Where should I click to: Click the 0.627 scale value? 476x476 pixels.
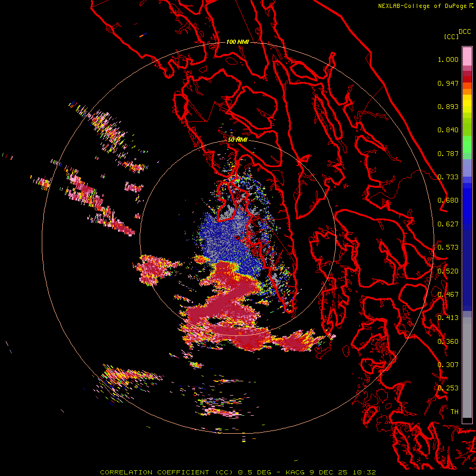pos(448,224)
